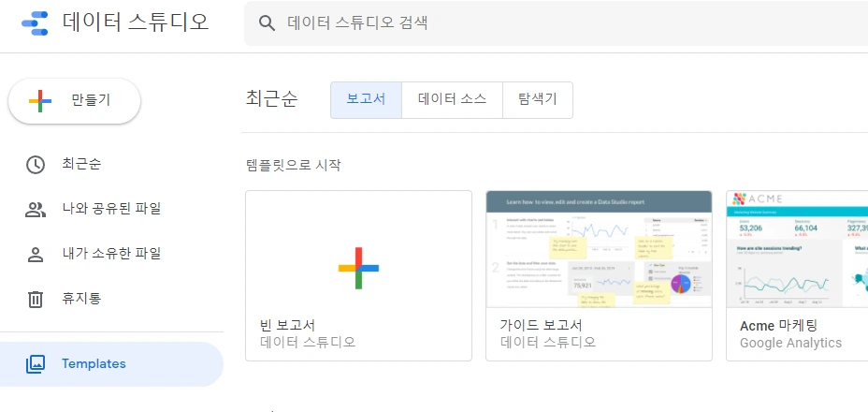The image size is (868, 412).
Task: Click the plus icon in 빈 보고서 card
Action: tap(359, 268)
